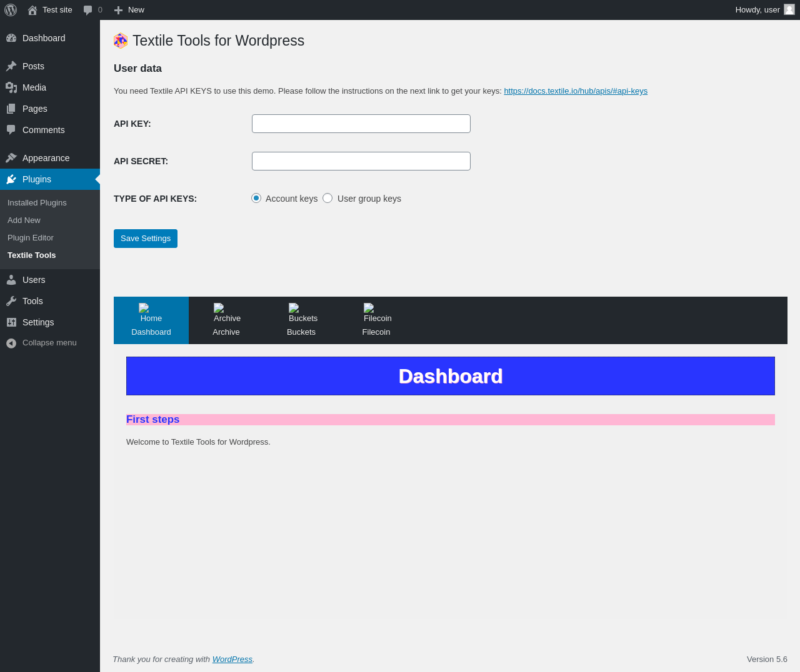Switch to the Archive tab label
800x672 pixels.
[x=226, y=332]
